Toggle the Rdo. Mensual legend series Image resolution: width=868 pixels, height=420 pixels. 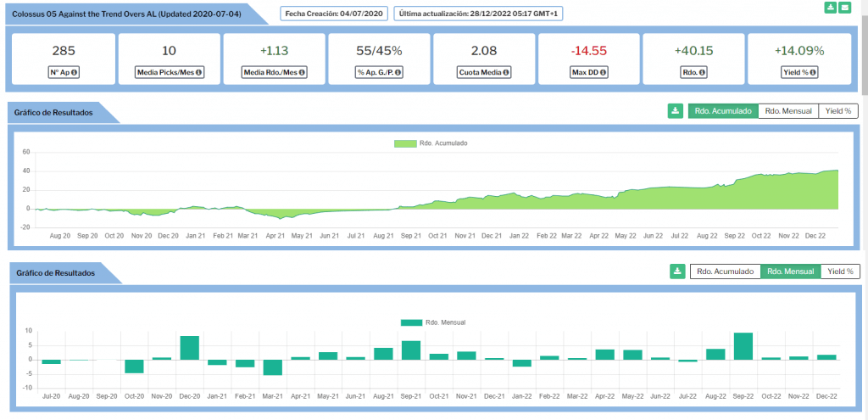(x=411, y=322)
